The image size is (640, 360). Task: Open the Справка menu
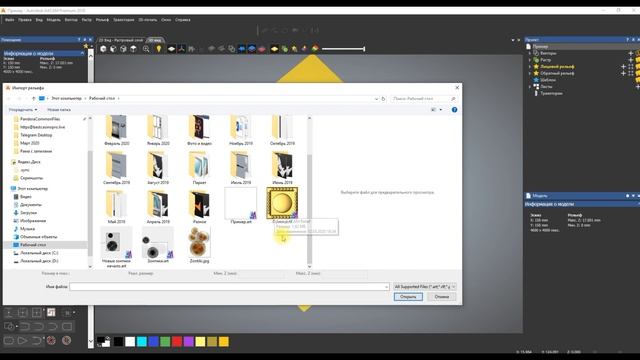(x=182, y=20)
